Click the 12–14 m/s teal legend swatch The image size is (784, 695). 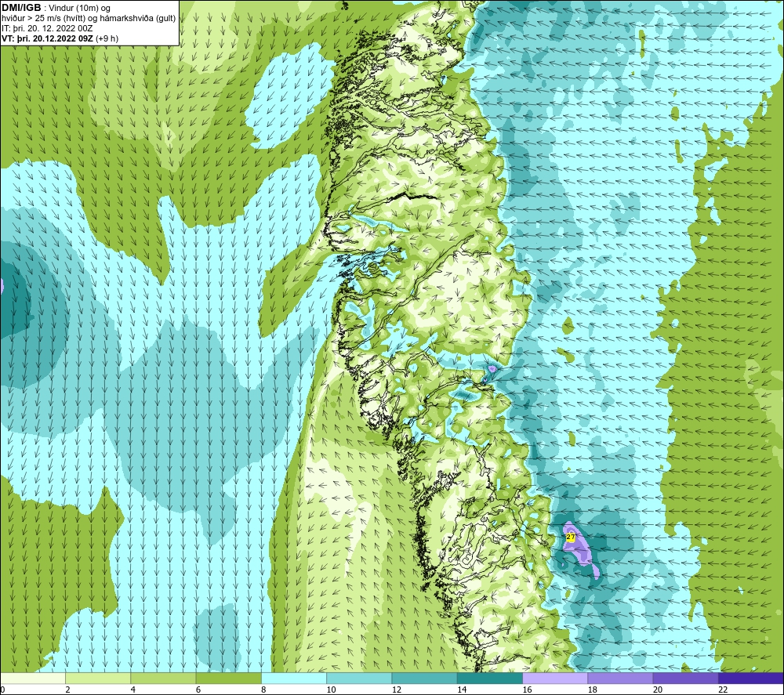(424, 678)
